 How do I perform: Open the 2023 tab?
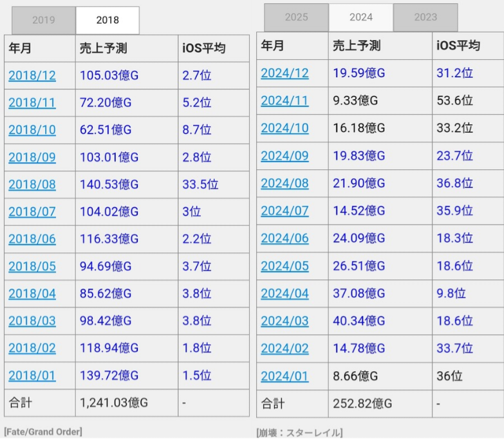pyautogui.click(x=425, y=17)
